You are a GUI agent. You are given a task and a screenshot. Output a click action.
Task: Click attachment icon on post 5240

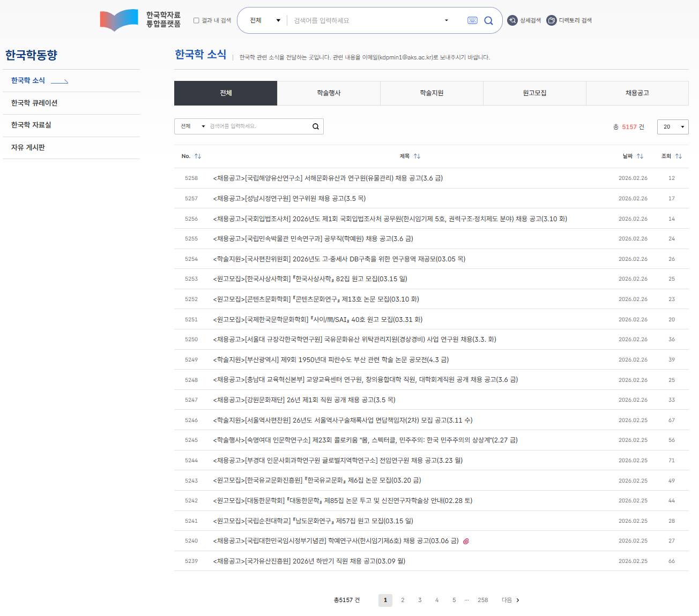click(x=466, y=541)
